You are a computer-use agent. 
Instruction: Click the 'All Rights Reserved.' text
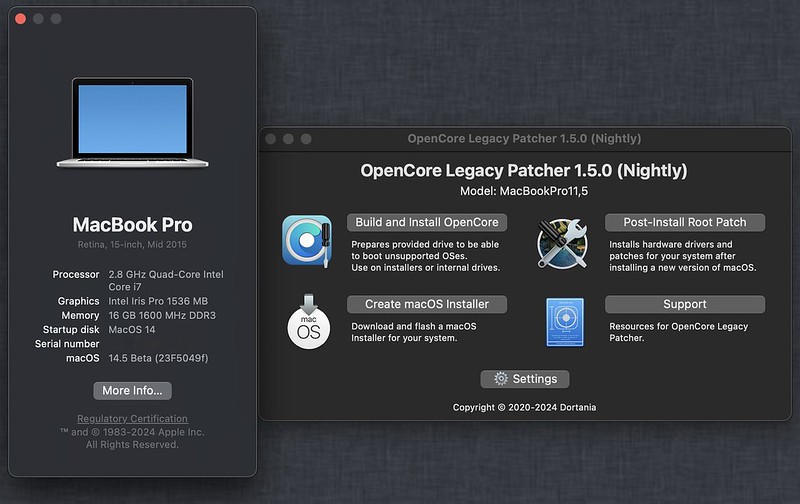click(x=132, y=445)
